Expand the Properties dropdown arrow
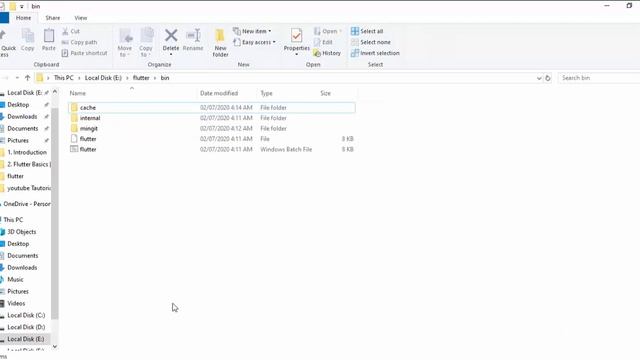 [297, 54]
